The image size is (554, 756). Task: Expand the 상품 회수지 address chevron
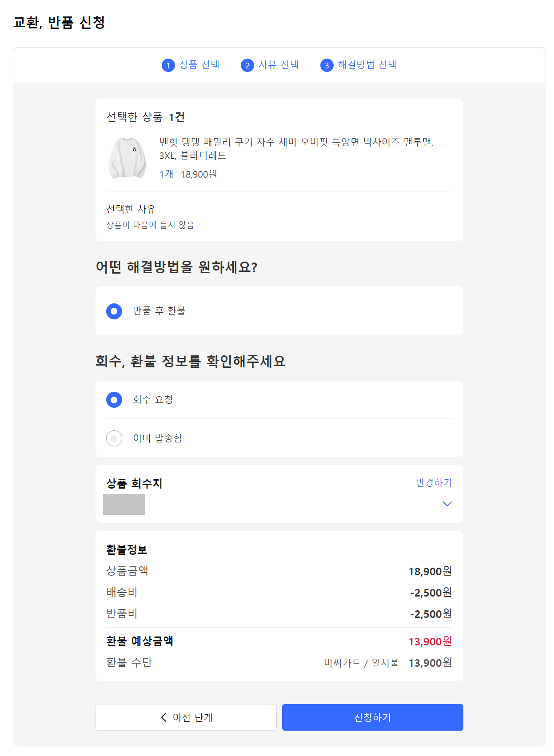447,504
